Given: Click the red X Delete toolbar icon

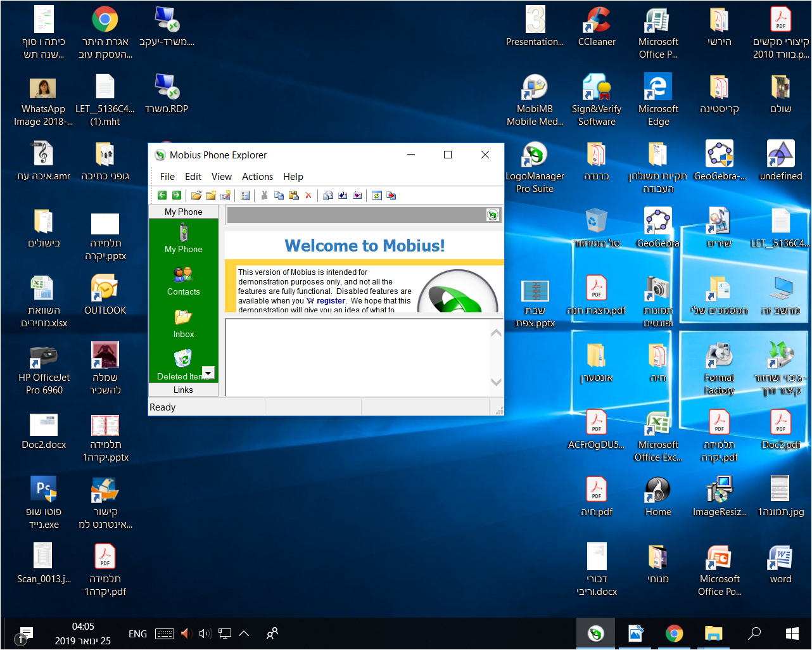Looking at the screenshot, I should 308,195.
